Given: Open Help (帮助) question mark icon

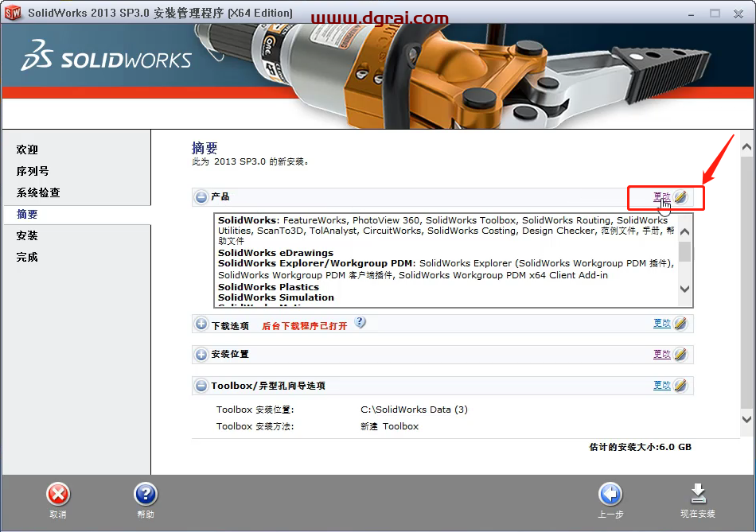Looking at the screenshot, I should 145,494.
